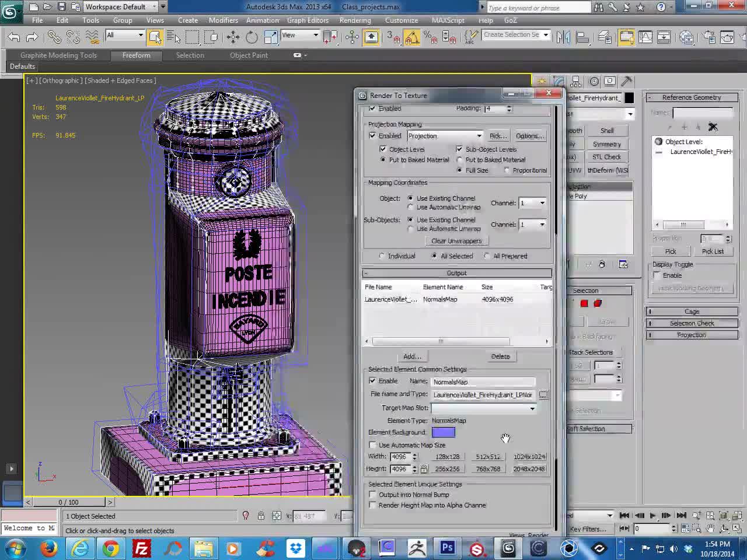This screenshot has width=747, height=560.
Task: Expand the Cage rollout
Action: click(x=692, y=311)
